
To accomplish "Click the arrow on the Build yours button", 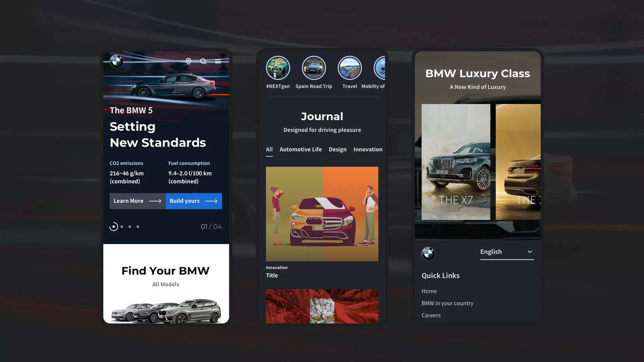I will [x=211, y=201].
